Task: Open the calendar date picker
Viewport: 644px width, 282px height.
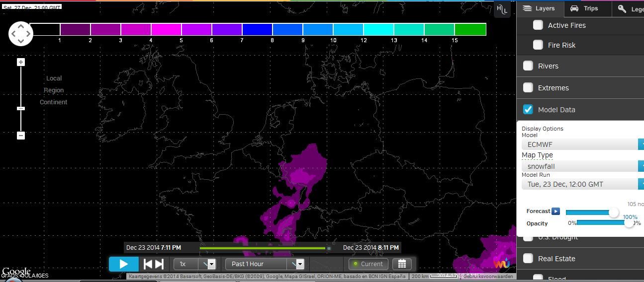Action: (402, 264)
